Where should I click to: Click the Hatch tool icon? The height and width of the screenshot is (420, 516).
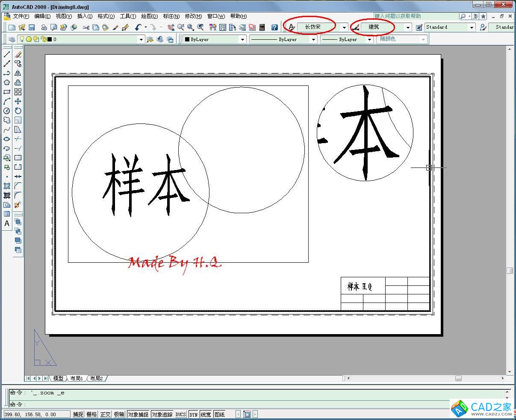coord(7,186)
